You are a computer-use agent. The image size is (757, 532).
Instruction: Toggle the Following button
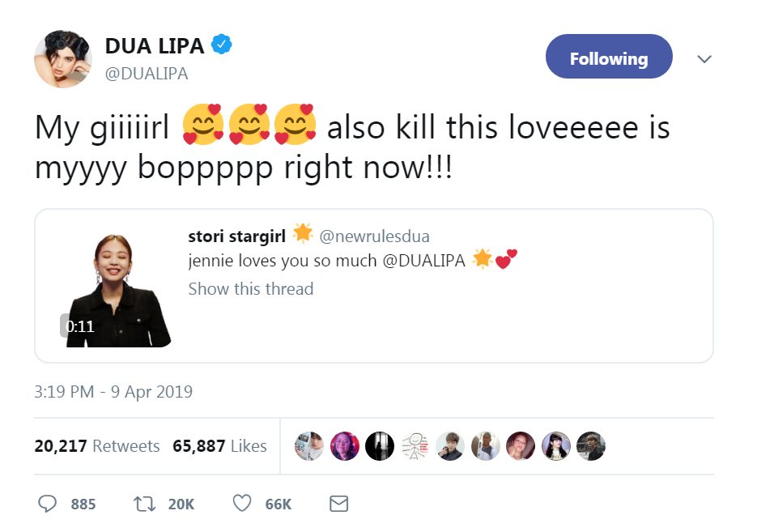coord(609,57)
